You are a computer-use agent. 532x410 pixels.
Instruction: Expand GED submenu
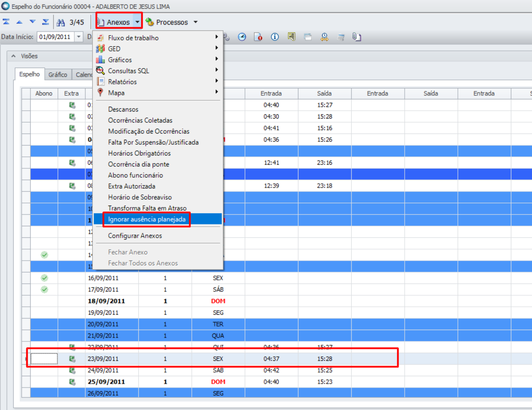(x=158, y=49)
